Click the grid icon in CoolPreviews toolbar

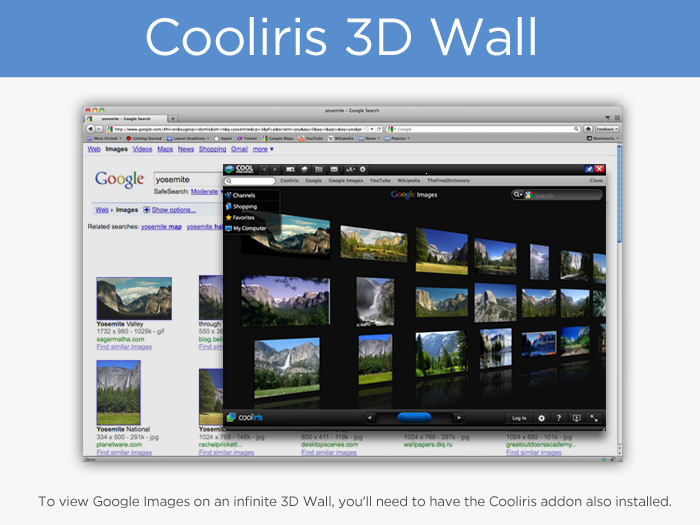pos(319,169)
